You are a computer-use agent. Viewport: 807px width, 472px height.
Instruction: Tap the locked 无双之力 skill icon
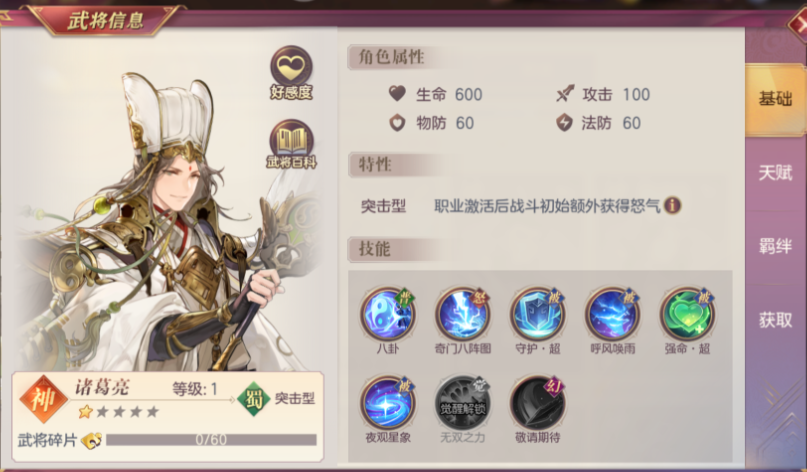pyautogui.click(x=462, y=403)
